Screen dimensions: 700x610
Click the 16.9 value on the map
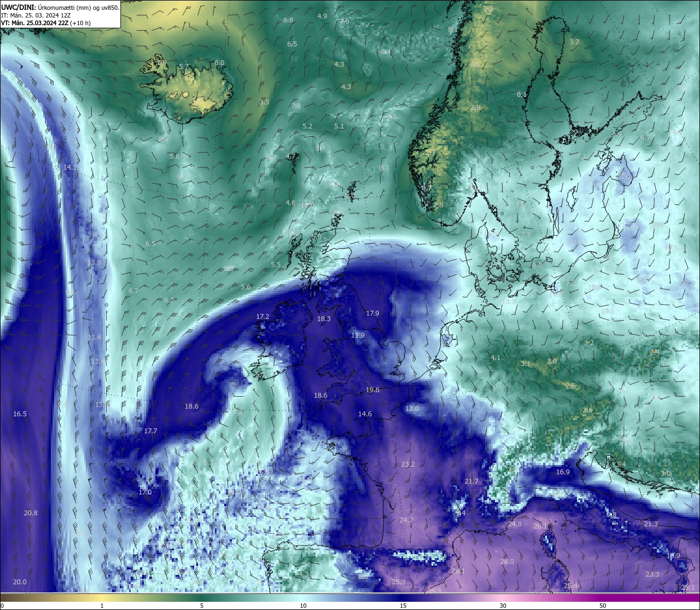click(563, 472)
